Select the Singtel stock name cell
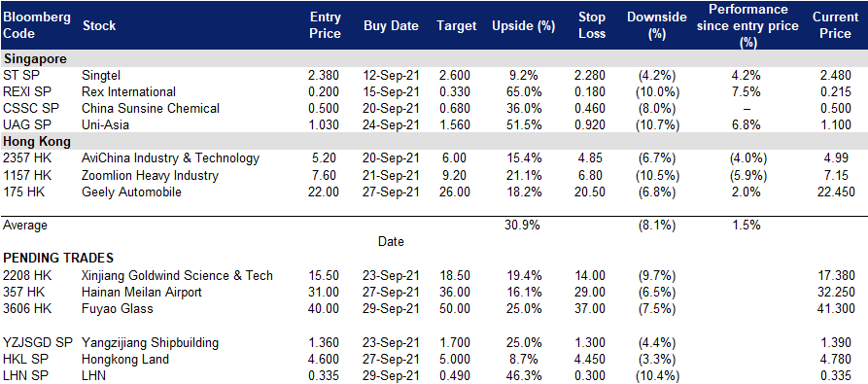This screenshot has height=384, width=868. 101,75
